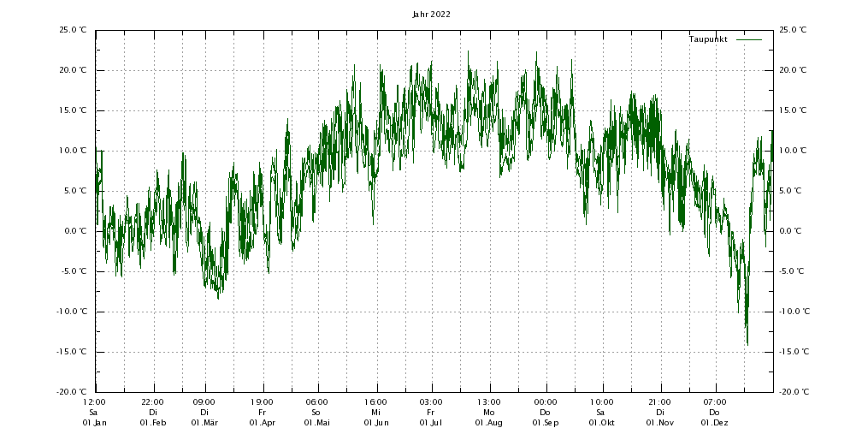Image resolution: width=868 pixels, height=434 pixels.
Task: Click the 25.0 °C label on left axis
Action: click(x=73, y=30)
